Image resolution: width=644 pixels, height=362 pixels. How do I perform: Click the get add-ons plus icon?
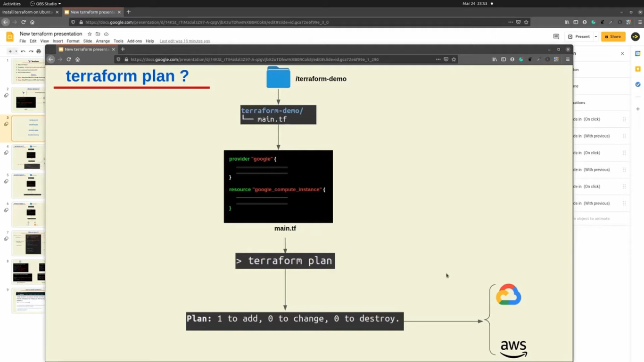pyautogui.click(x=637, y=109)
